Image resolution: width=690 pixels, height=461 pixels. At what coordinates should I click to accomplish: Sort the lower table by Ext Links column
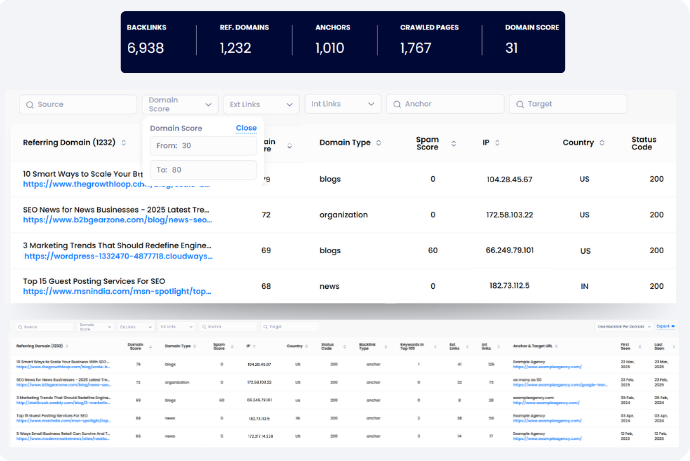click(467, 347)
